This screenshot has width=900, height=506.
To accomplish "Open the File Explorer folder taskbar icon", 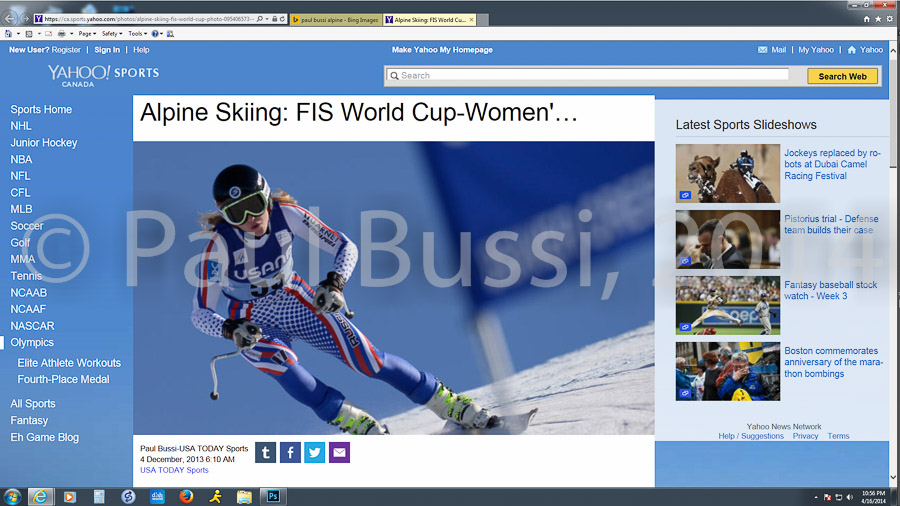I will click(x=244, y=496).
